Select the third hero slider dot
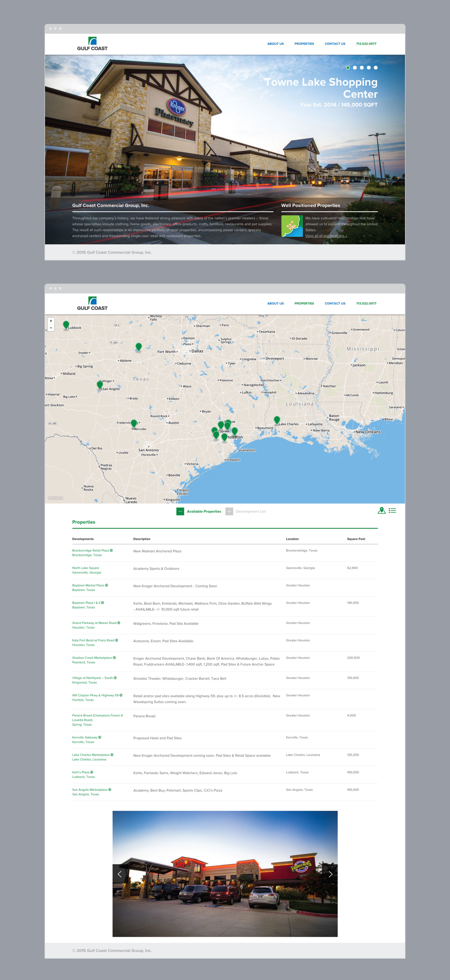Image resolution: width=450 pixels, height=980 pixels. [x=362, y=68]
